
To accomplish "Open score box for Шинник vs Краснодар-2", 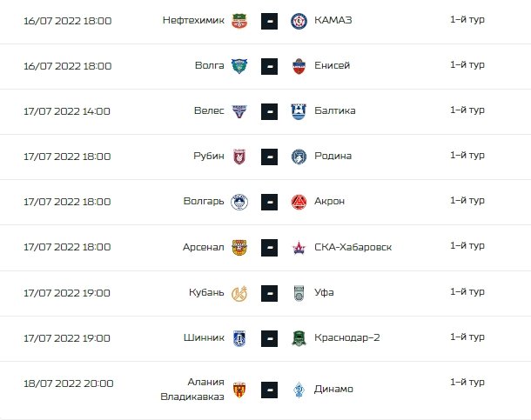I will [x=269, y=338].
